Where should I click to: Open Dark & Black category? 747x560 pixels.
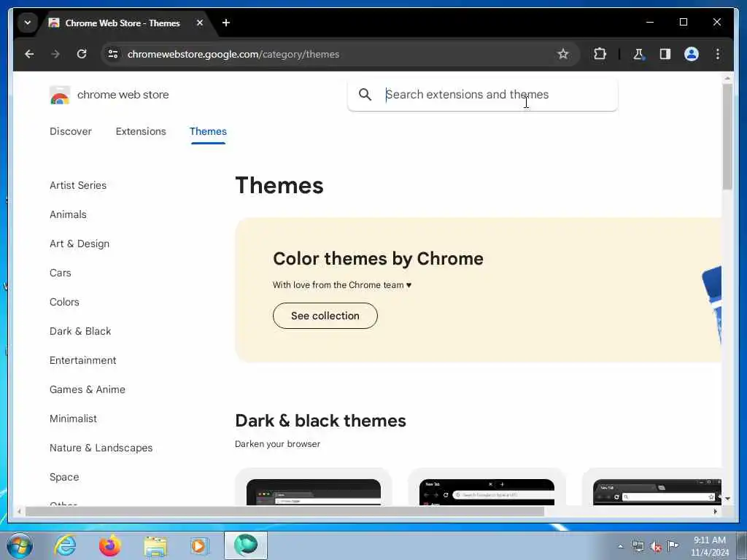[x=80, y=331]
